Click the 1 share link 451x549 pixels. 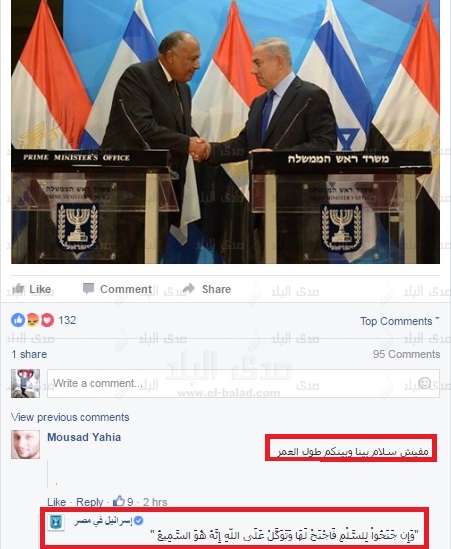(29, 354)
